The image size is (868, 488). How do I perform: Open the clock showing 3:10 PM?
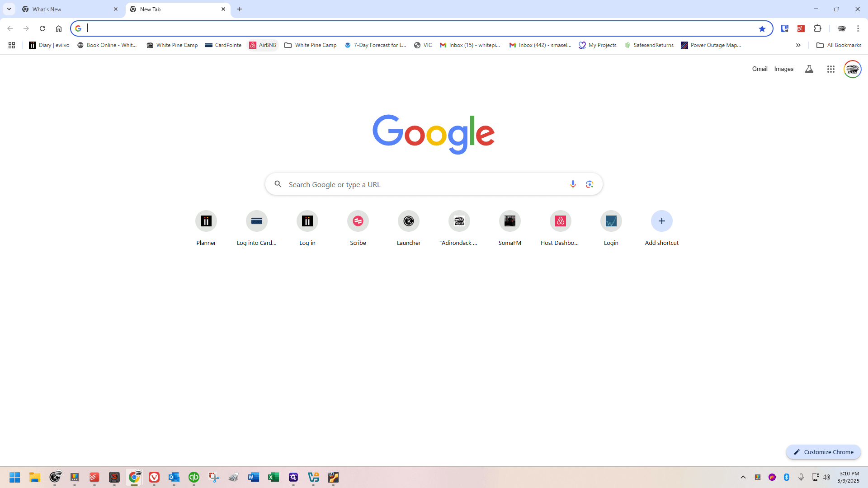(x=849, y=477)
